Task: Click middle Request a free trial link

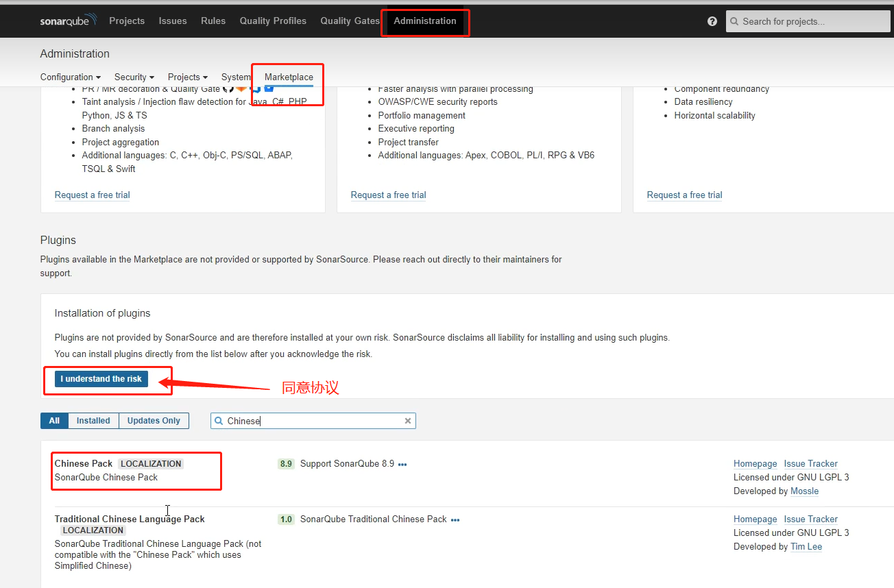Action: [x=389, y=195]
